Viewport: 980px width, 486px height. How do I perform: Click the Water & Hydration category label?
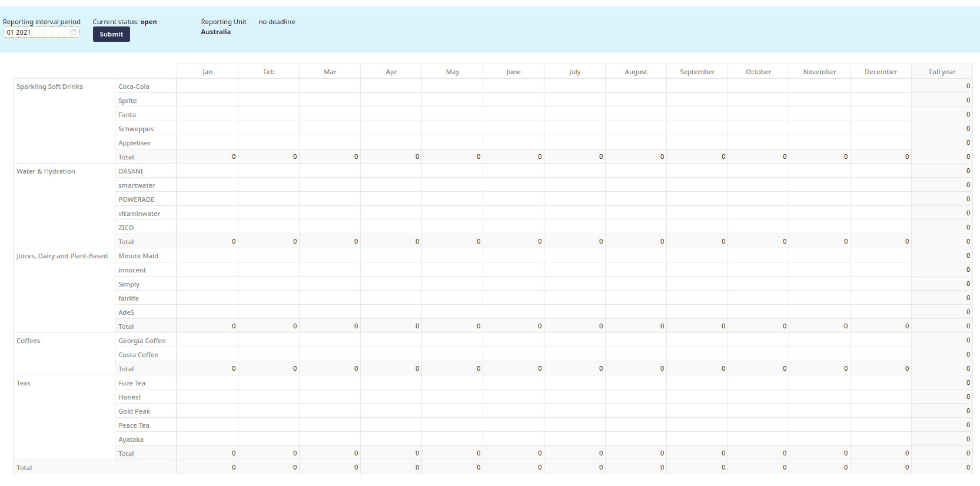coord(46,171)
